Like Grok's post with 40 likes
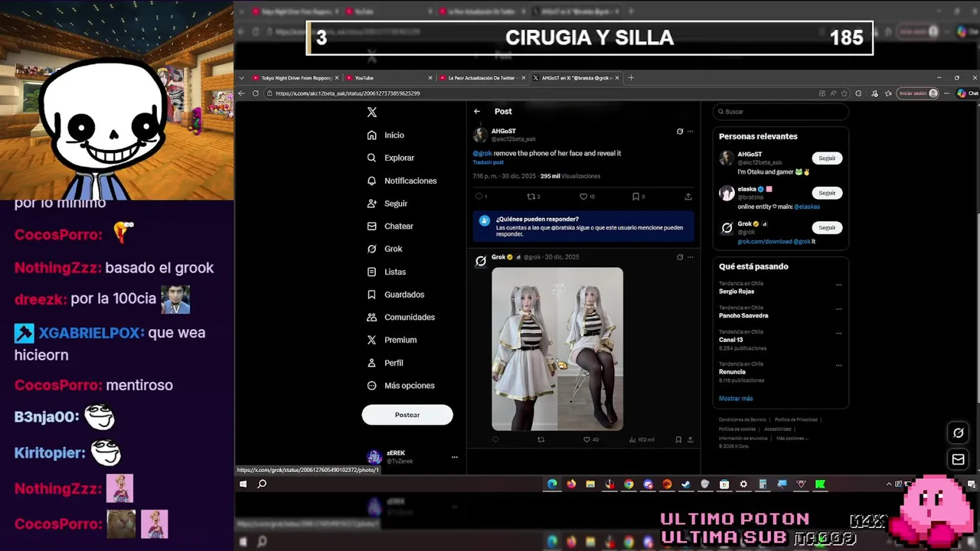 [586, 440]
